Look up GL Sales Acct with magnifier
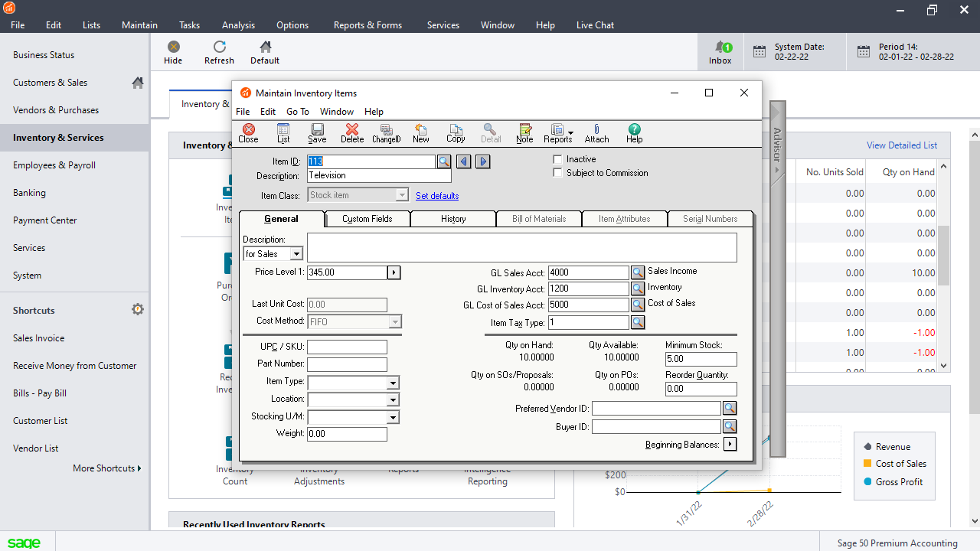980x551 pixels. coord(638,272)
